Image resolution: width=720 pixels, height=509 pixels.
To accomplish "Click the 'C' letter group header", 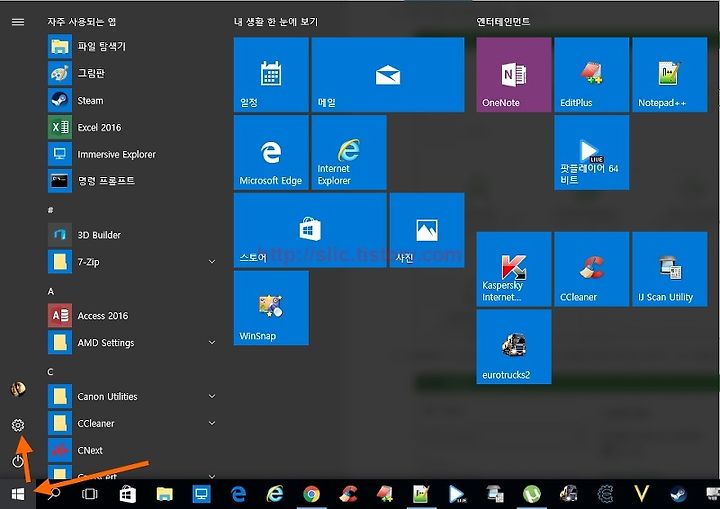I will 51,372.
